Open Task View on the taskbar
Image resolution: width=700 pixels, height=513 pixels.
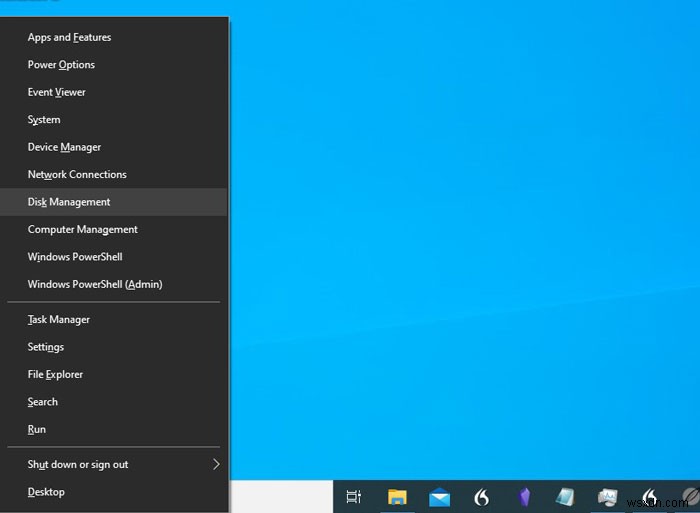point(354,496)
